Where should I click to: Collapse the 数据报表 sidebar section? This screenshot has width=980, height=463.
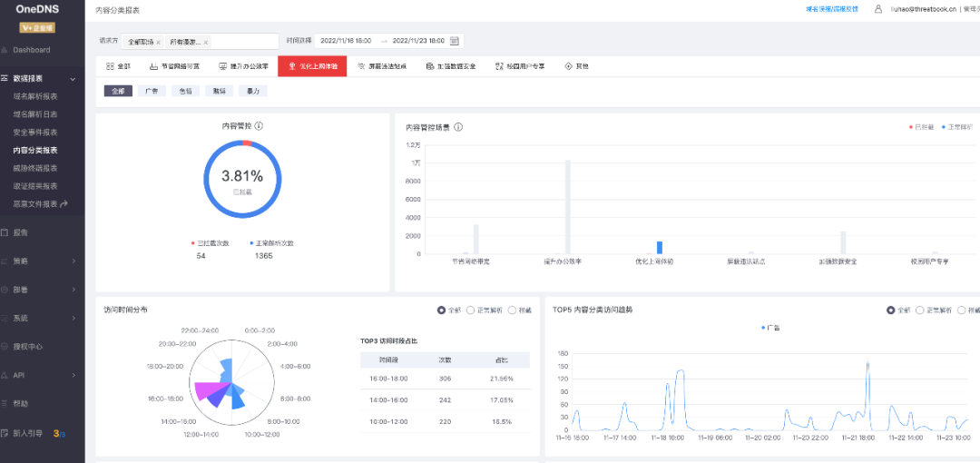point(73,79)
